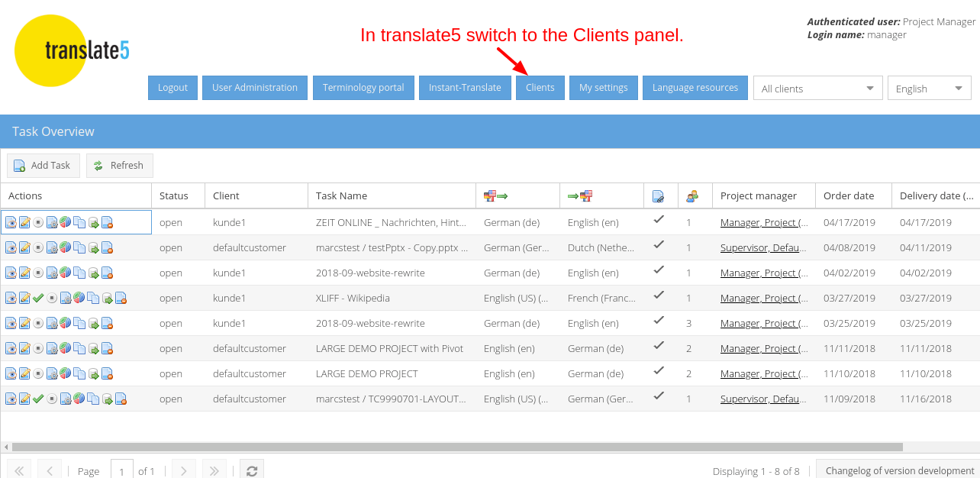The width and height of the screenshot is (980, 478).
Task: Open project manager link in XLIFF - Wikipedia row
Action: click(x=764, y=298)
